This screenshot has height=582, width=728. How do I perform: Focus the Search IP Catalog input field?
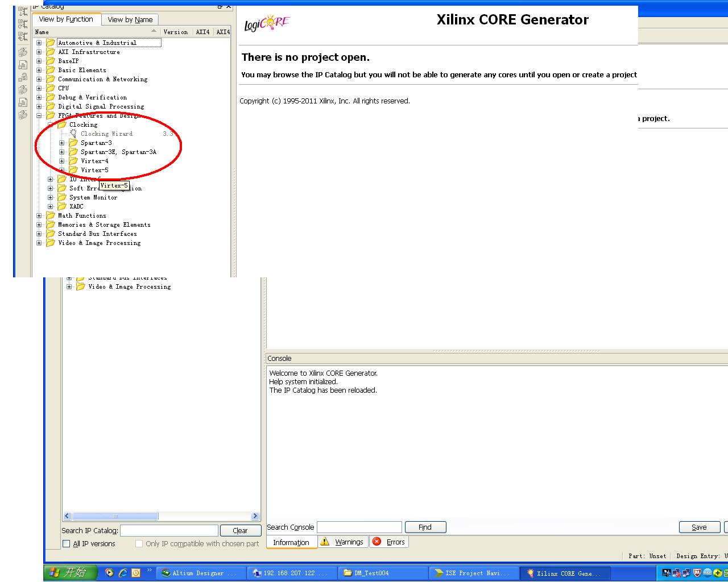tap(169, 530)
